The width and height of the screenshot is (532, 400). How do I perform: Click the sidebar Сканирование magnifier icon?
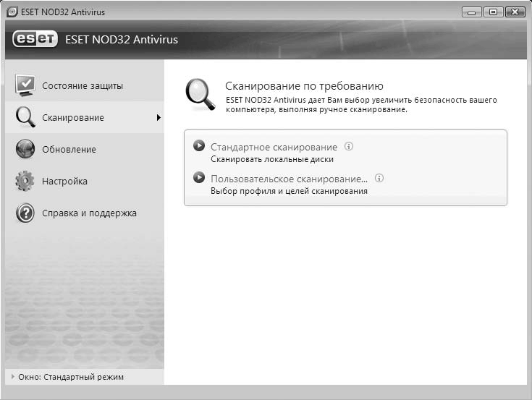pos(25,117)
